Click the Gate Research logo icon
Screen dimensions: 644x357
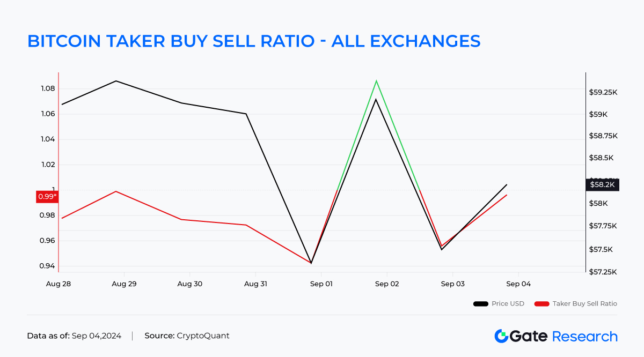pyautogui.click(x=501, y=336)
